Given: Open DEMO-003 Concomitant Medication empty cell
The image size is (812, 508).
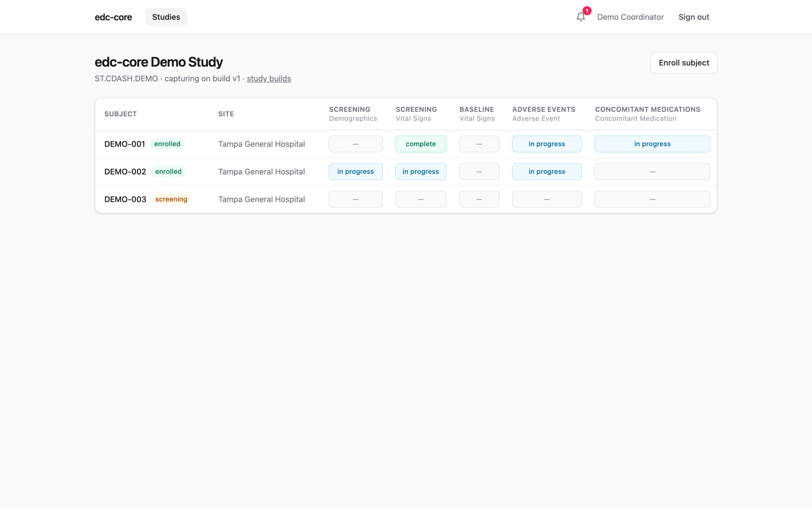Looking at the screenshot, I should (x=652, y=199).
